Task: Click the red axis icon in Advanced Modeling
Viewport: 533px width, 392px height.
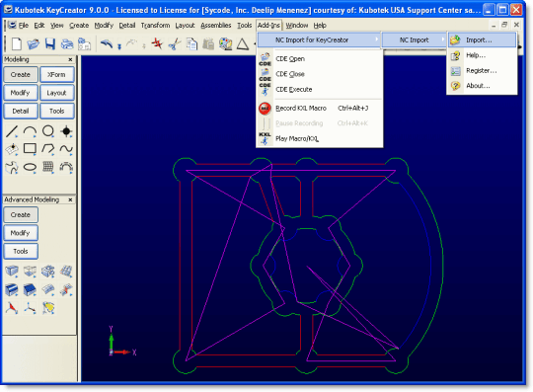Action: point(12,308)
